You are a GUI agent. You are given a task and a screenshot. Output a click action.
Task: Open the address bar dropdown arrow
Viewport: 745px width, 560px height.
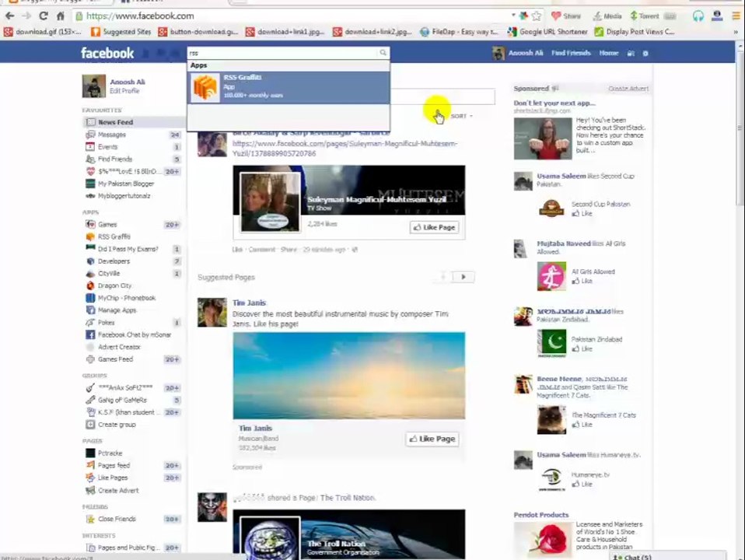(x=513, y=16)
